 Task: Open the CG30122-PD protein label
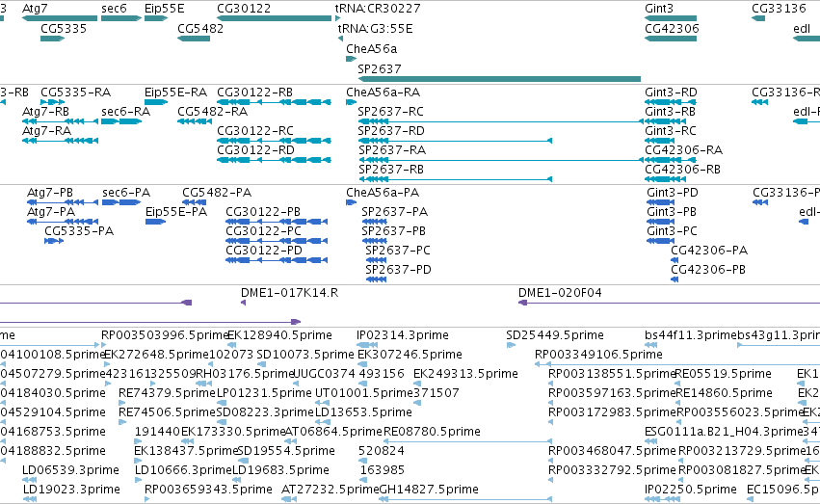click(x=264, y=251)
